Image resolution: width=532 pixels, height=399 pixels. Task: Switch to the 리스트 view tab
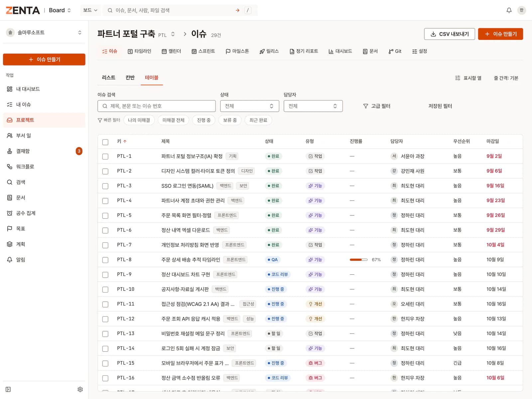pos(109,77)
